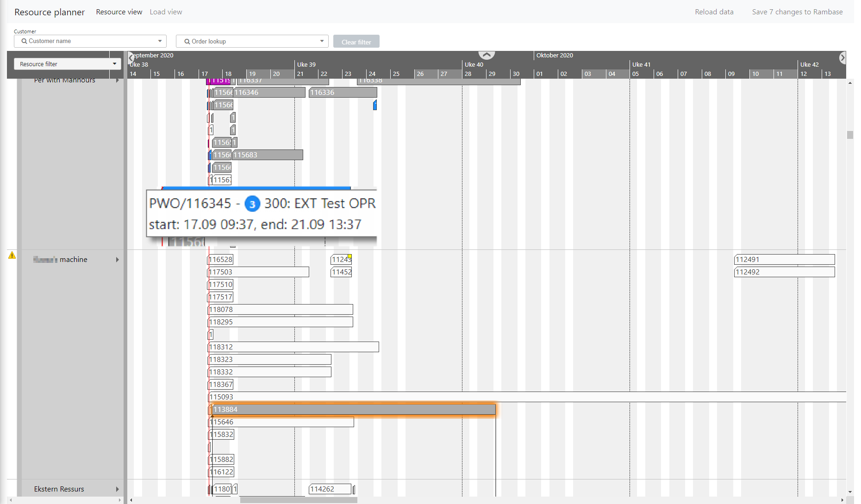
Task: Expand the Ekstern Ressurs resource row
Action: coord(117,489)
